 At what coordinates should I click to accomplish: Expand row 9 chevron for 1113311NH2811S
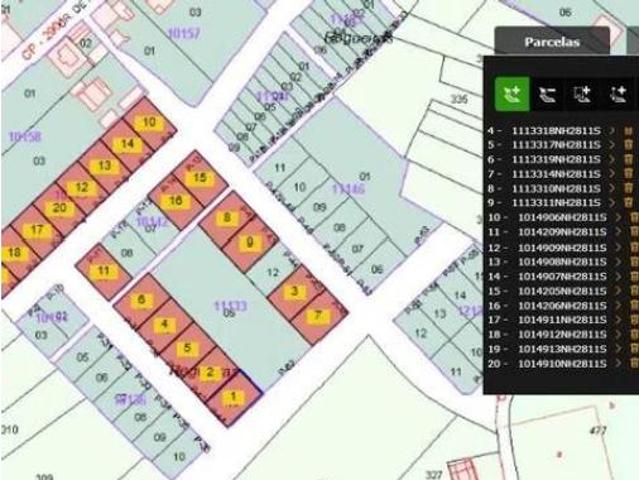611,203
